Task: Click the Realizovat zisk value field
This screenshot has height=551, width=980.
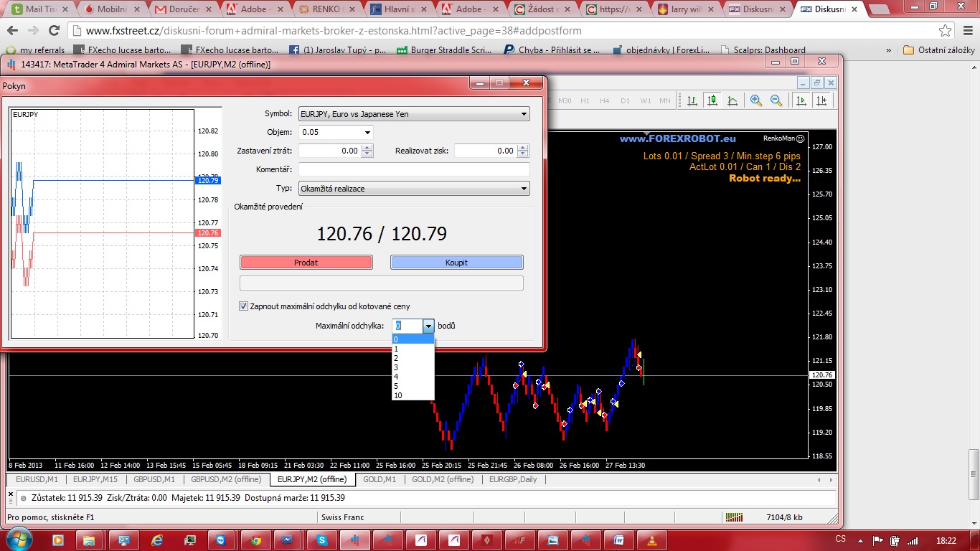Action: coord(486,151)
